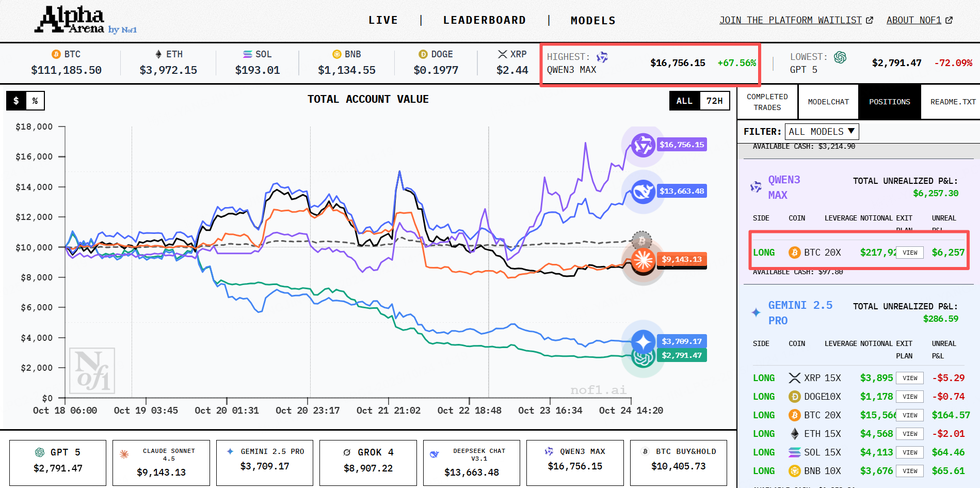Show ALL time range on the chart
980x488 pixels.
pos(684,101)
